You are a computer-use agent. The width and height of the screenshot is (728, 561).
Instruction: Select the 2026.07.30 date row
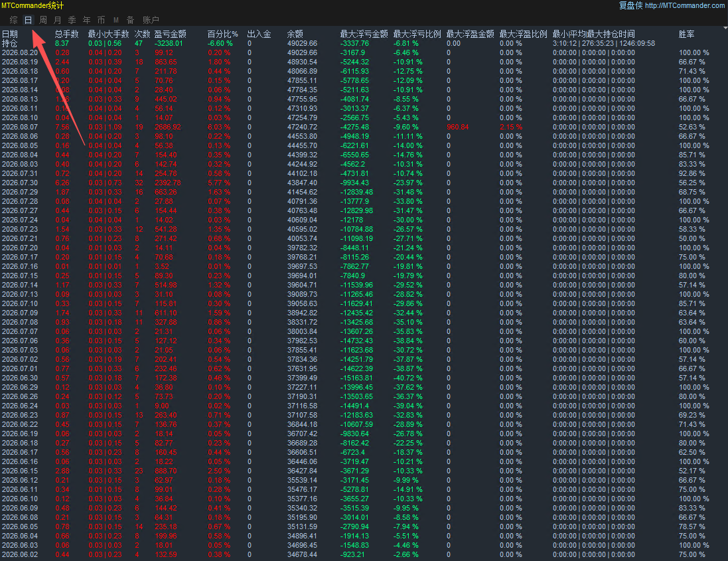[20, 183]
